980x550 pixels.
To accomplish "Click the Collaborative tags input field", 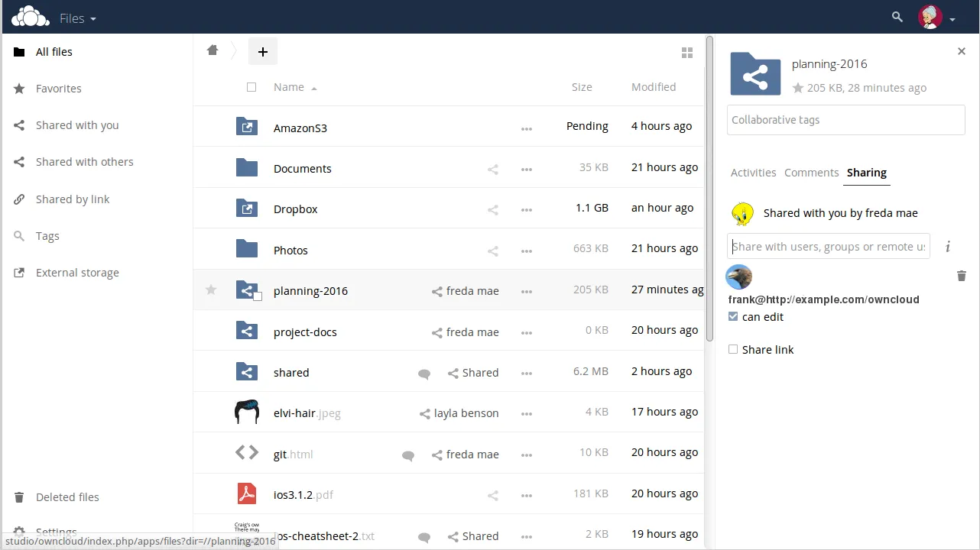I will (845, 120).
